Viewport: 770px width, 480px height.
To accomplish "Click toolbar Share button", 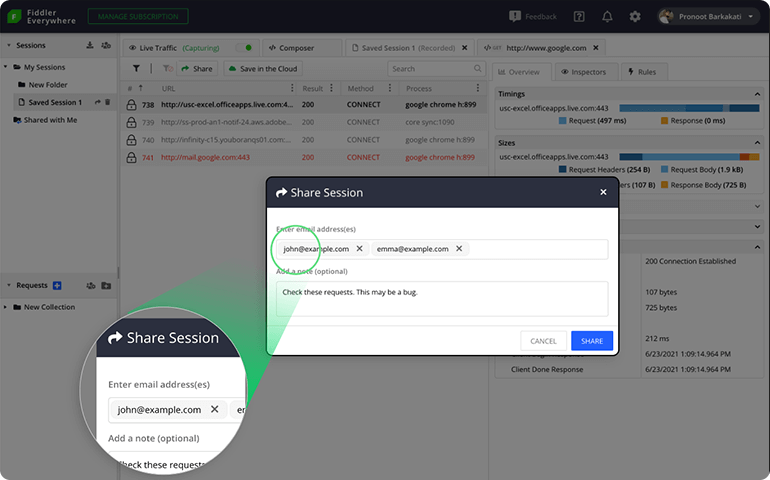I will coord(197,69).
